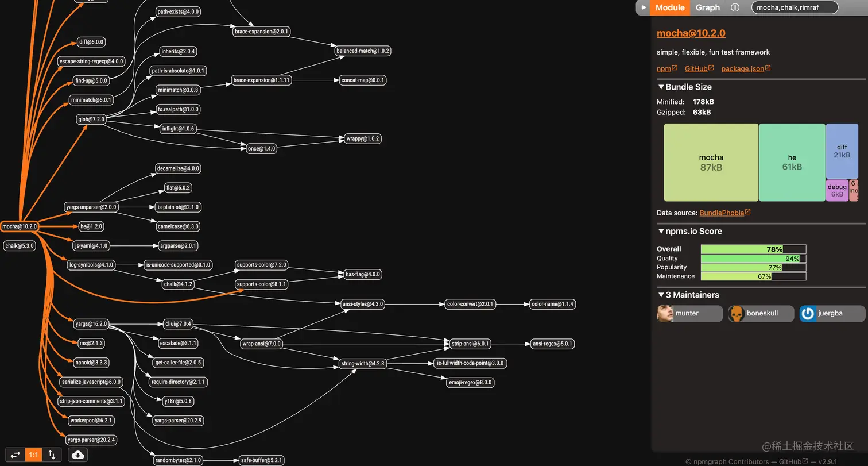Image resolution: width=868 pixels, height=466 pixels.
Task: Select boneskull maintainer name
Action: click(762, 314)
